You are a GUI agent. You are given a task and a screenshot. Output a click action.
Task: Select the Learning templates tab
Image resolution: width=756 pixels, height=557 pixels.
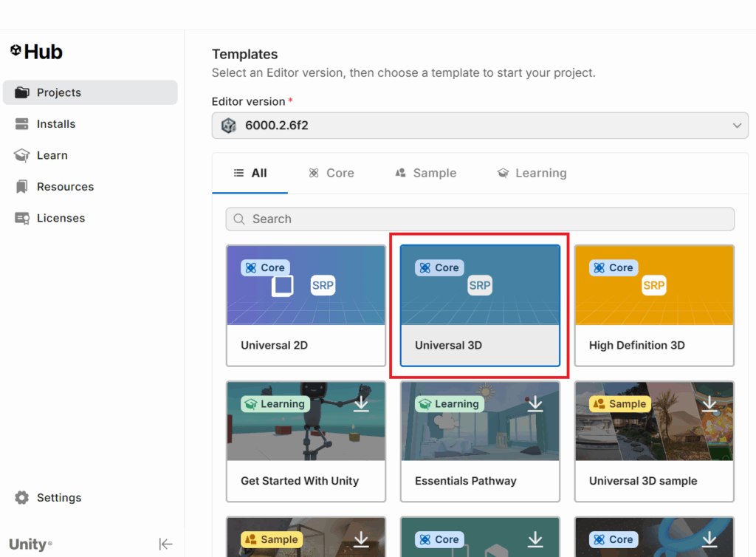[532, 173]
